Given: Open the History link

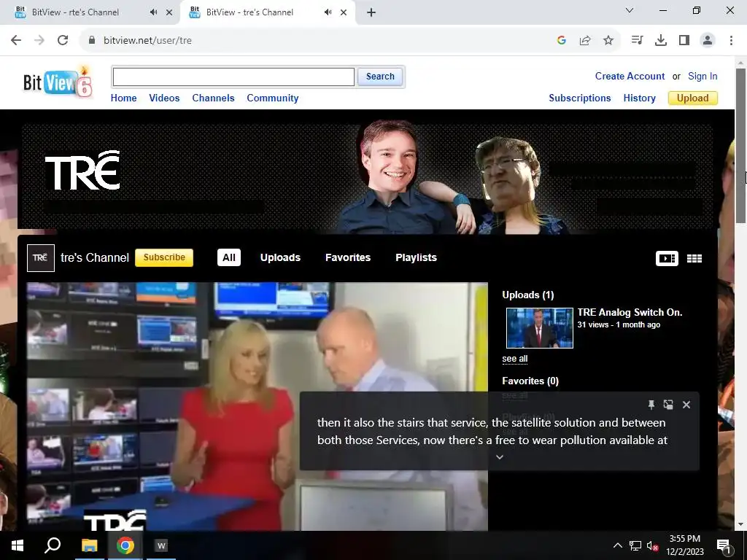Looking at the screenshot, I should tap(639, 98).
